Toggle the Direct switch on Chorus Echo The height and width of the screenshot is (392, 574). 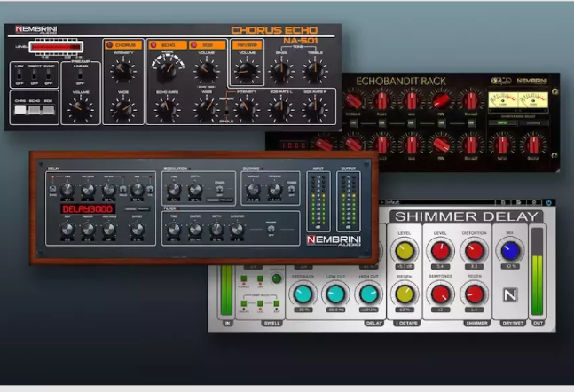pyautogui.click(x=34, y=74)
